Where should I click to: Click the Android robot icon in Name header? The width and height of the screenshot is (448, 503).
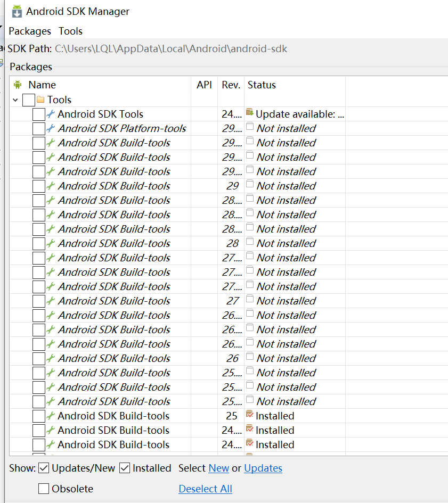point(18,85)
